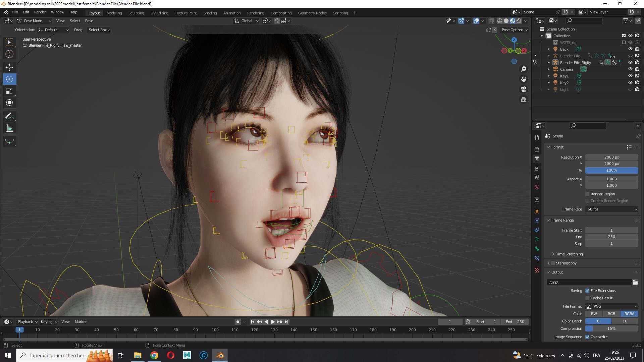Open output path folder browser
The height and width of the screenshot is (362, 644).
click(x=635, y=282)
